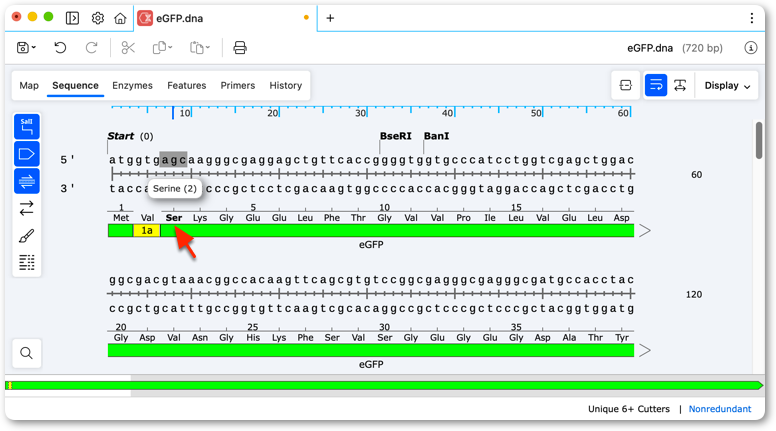Image resolution: width=776 pixels, height=431 pixels.
Task: Open the search magnifier
Action: coord(27,353)
